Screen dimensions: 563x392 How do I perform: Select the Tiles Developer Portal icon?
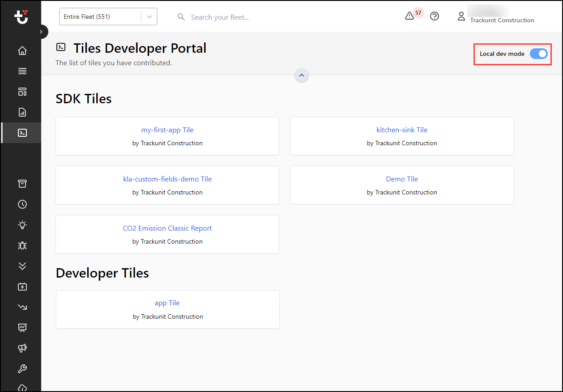point(22,132)
